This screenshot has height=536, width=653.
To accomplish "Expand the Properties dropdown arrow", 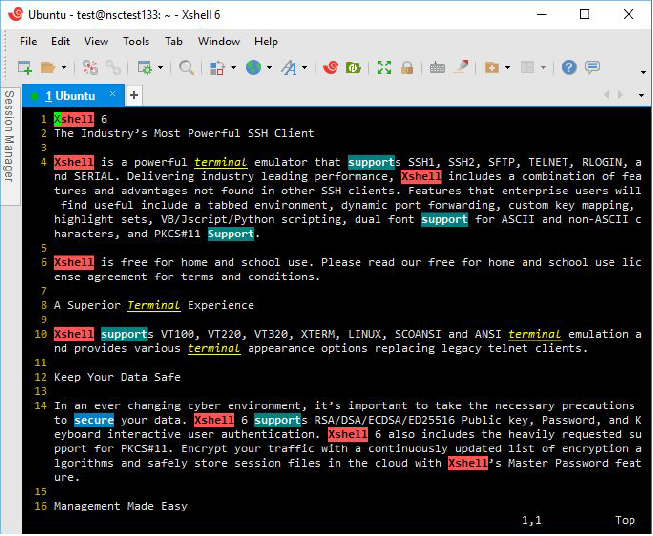I will pos(160,67).
